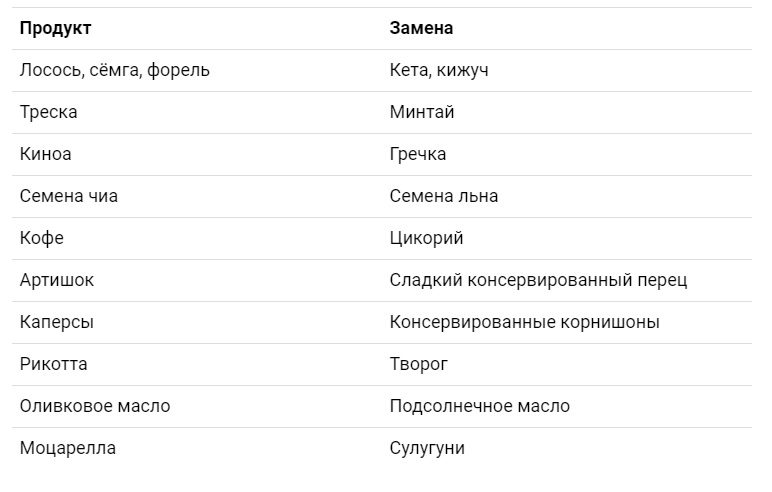
Task: Select the "Каперсы" product cell
Action: 57,322
